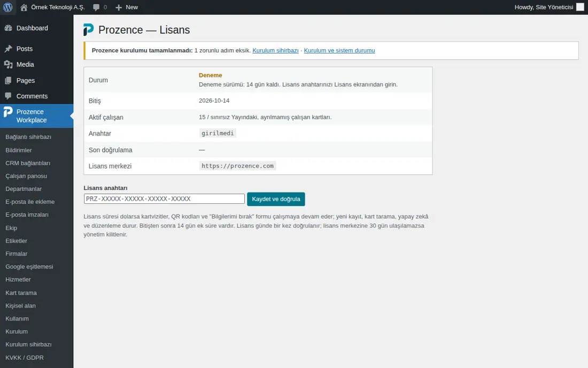This screenshot has height=368, width=588.
Task: Click the Comments speech bubble icon in sidebar
Action: click(8, 96)
